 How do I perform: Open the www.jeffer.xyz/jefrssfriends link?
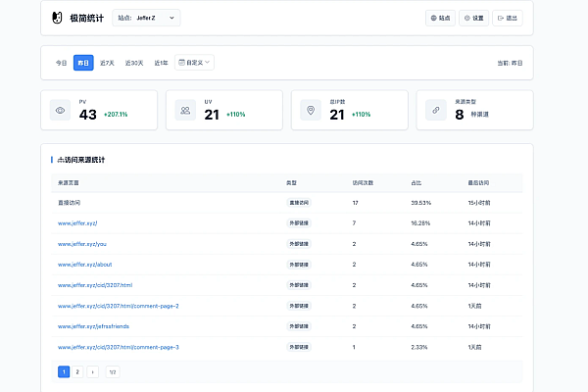[x=93, y=326]
